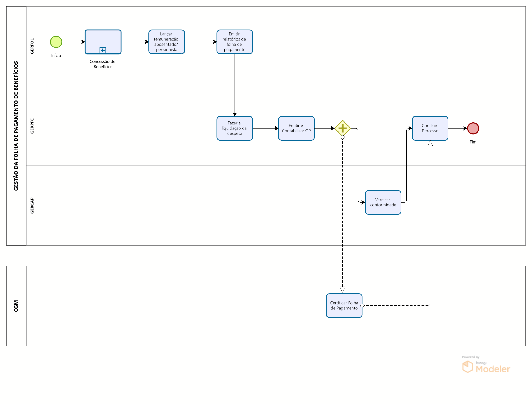The width and height of the screenshot is (532, 404).
Task: Select the GERPFC lane label
Action: [x=32, y=126]
